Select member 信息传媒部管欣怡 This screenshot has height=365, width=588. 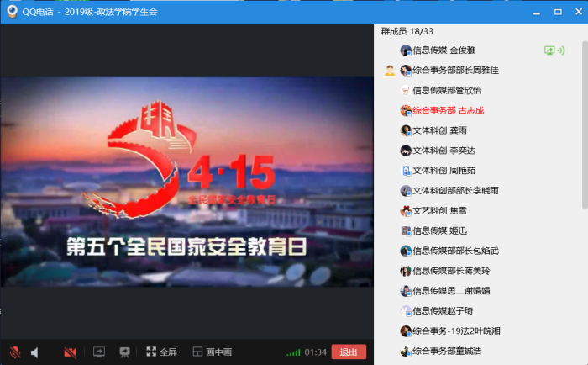coord(447,91)
